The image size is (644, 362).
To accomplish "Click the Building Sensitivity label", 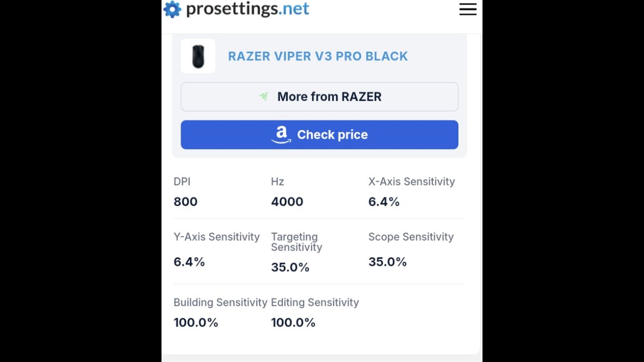I will tap(220, 302).
